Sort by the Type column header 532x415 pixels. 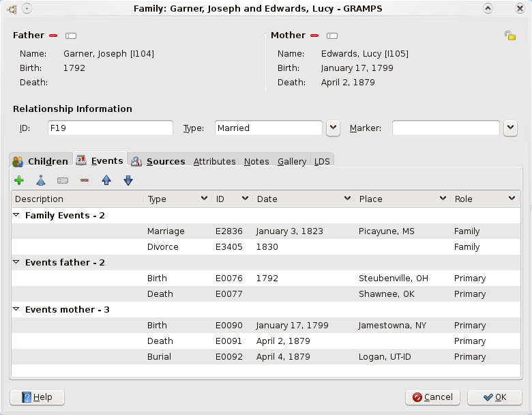coord(178,199)
